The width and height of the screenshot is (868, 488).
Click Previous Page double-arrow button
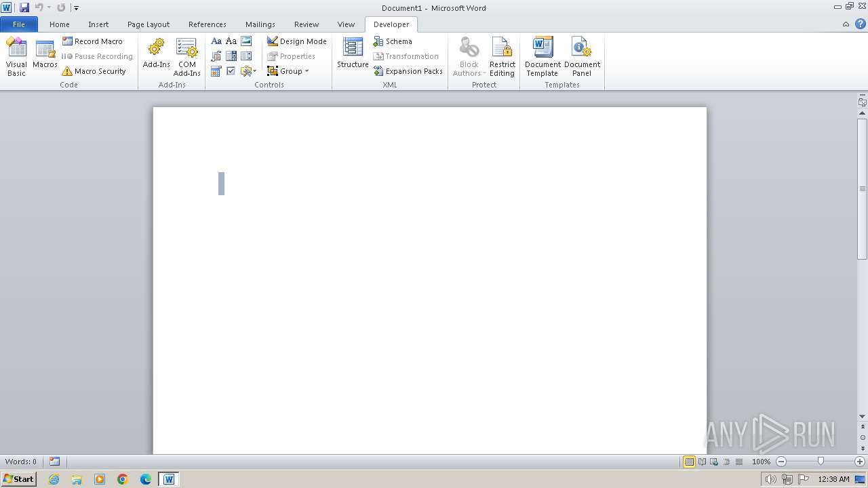point(862,426)
